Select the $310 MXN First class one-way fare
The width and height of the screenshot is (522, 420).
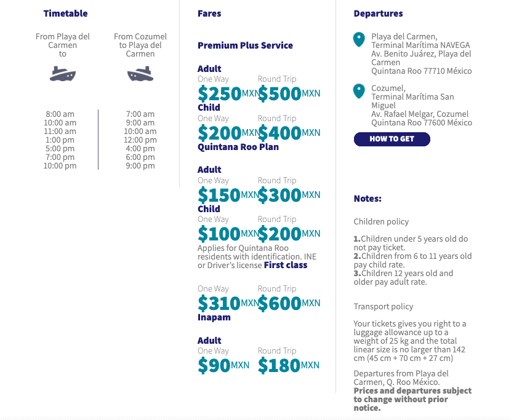pos(227,303)
